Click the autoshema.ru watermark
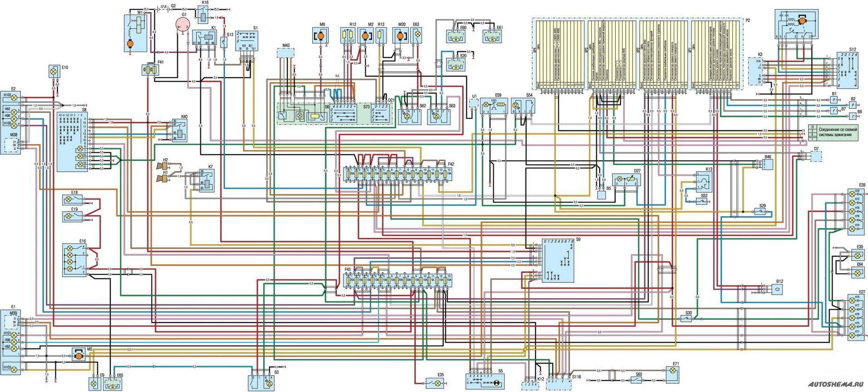Screen dimensions: 868x392 tap(834, 383)
